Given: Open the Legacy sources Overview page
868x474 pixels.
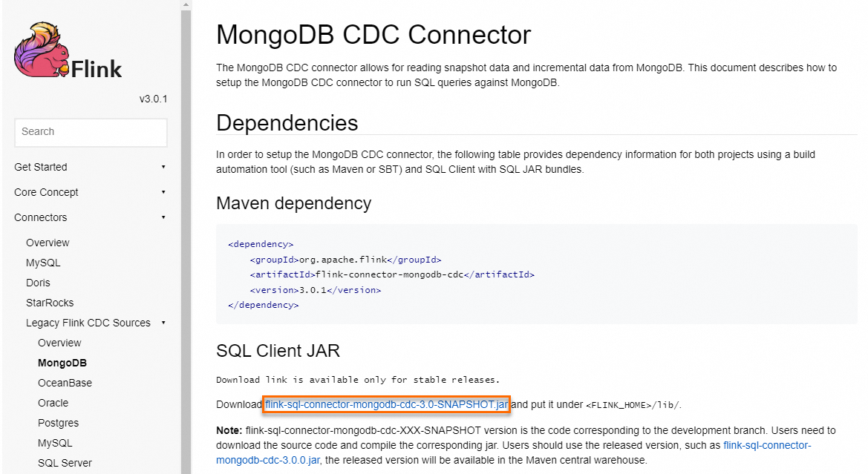Looking at the screenshot, I should click(59, 342).
